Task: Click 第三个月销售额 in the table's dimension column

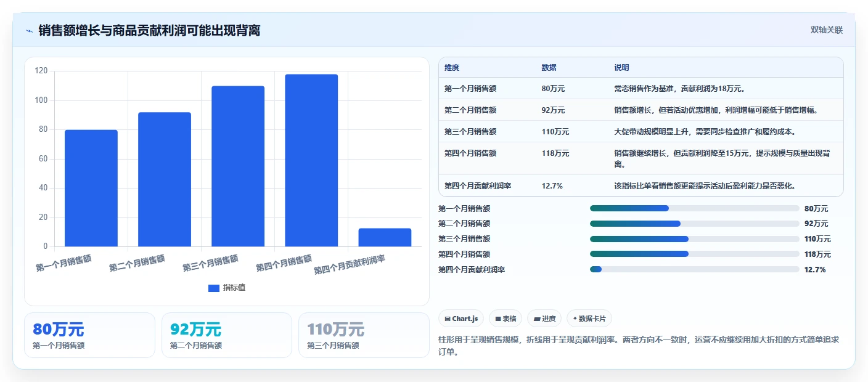Action: 470,132
